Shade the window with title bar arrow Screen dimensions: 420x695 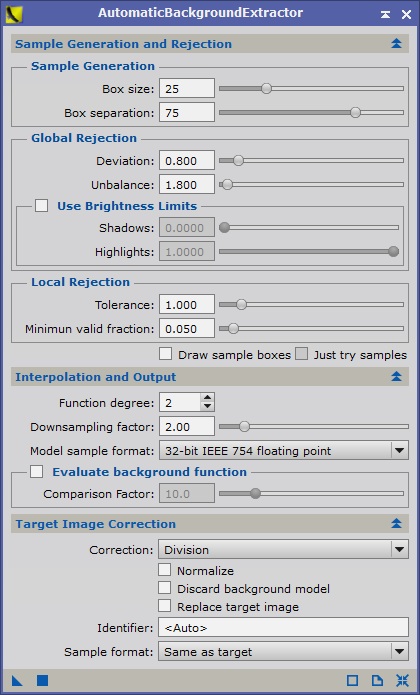385,14
